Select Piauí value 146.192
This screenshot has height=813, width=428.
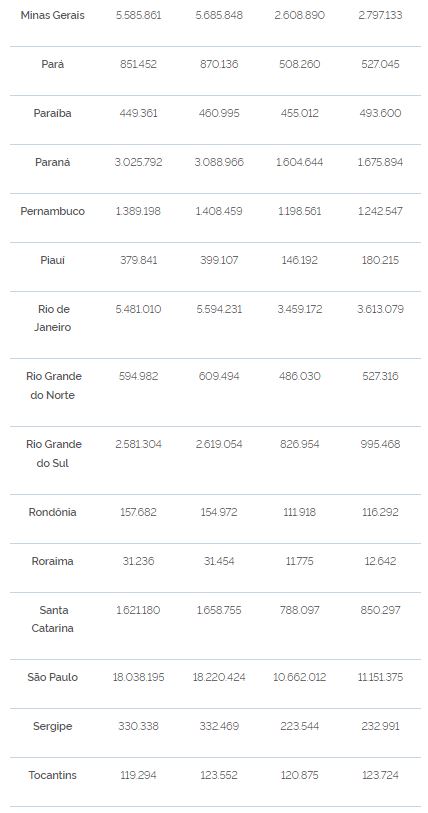tap(299, 260)
